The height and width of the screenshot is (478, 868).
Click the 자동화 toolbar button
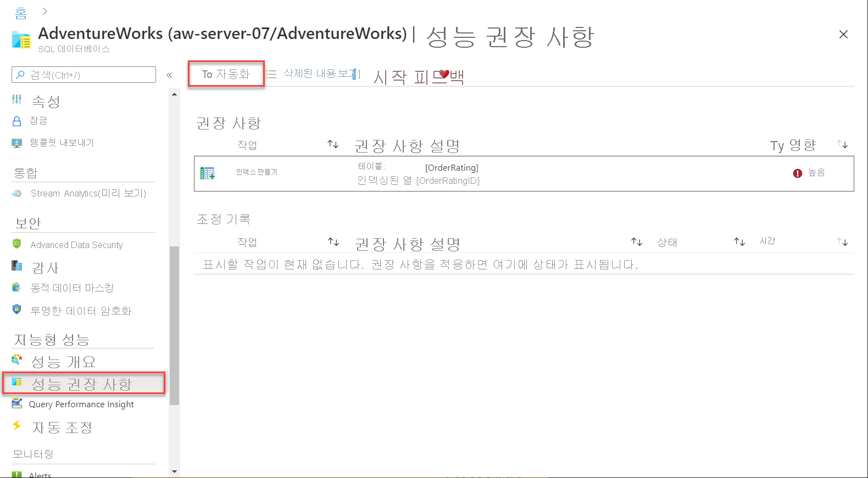(226, 74)
